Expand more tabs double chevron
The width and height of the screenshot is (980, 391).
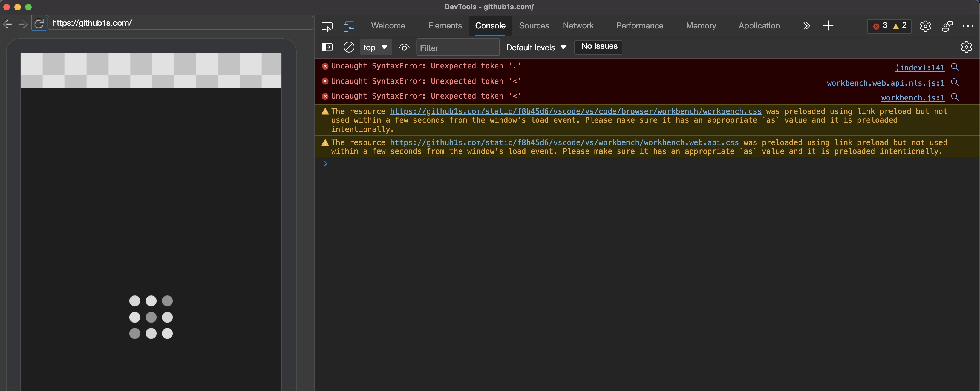[806, 26]
